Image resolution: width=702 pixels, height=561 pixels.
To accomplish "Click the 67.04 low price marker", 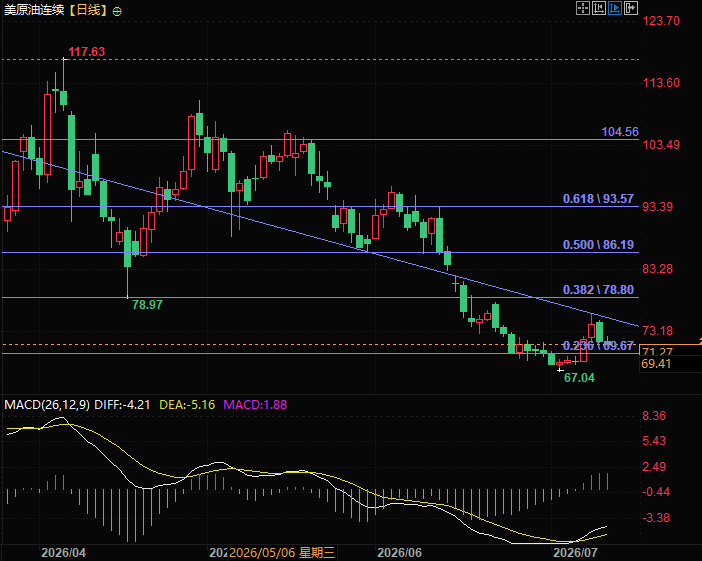I will [579, 377].
